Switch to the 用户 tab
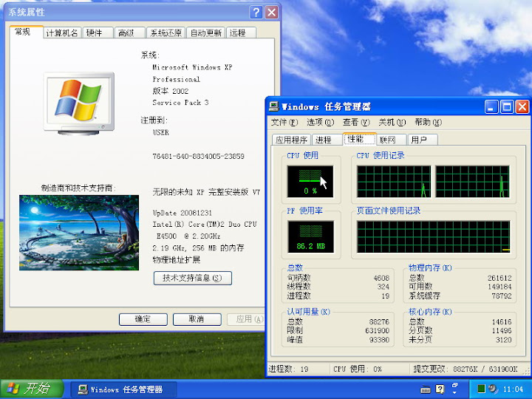This screenshot has height=399, width=532. click(423, 140)
